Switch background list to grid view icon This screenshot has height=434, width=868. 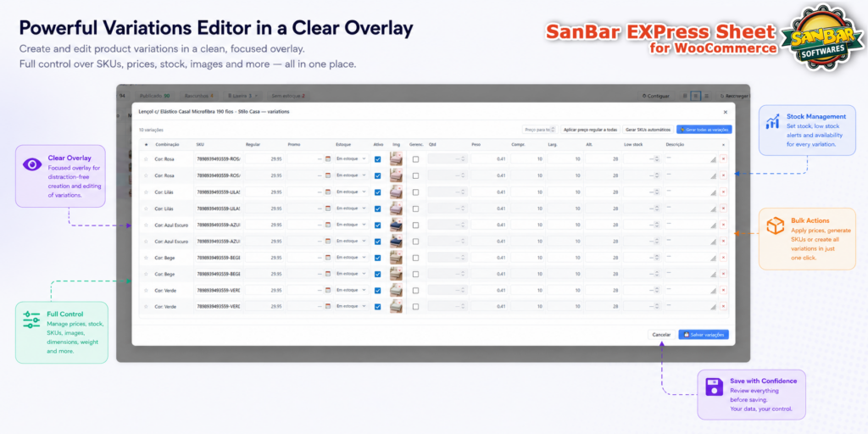point(685,96)
